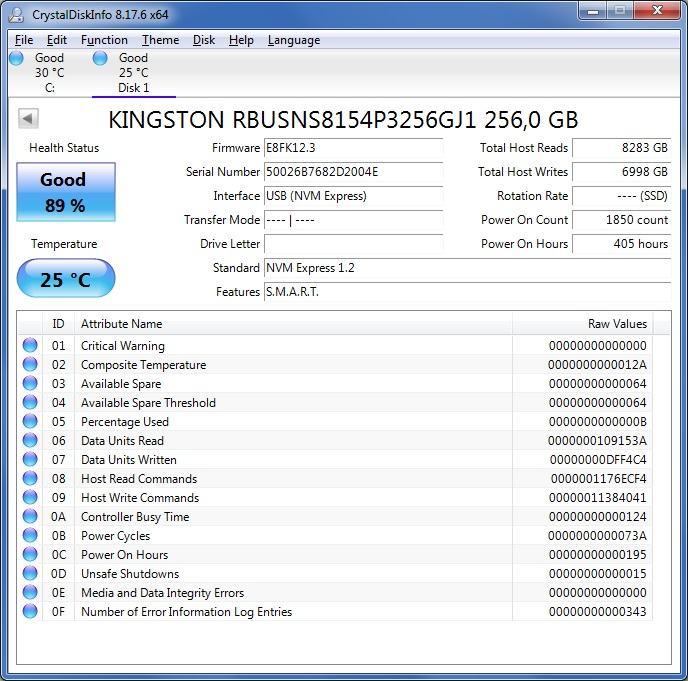Click Total Host Reads value 8283 GB

[622, 148]
